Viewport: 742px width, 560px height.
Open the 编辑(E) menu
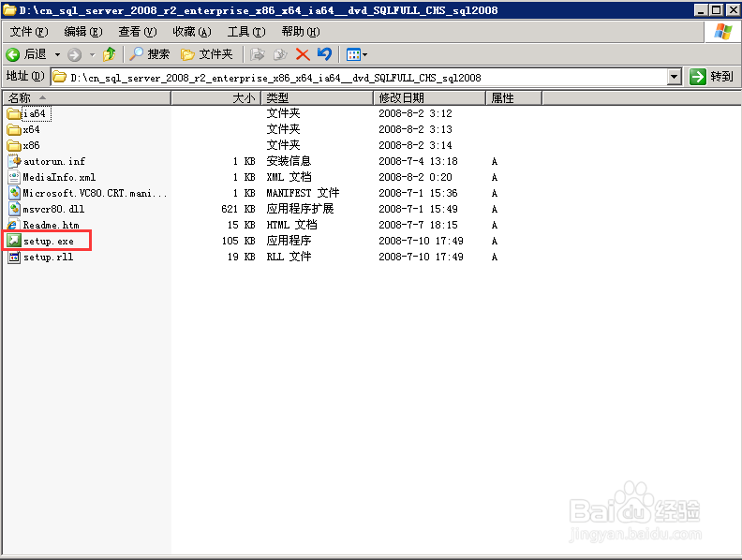tap(83, 32)
